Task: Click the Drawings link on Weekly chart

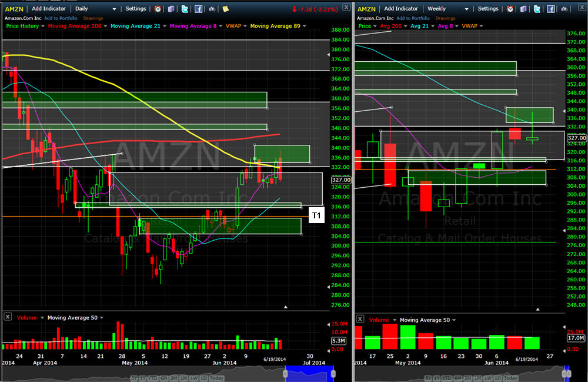Action: pyautogui.click(x=445, y=18)
